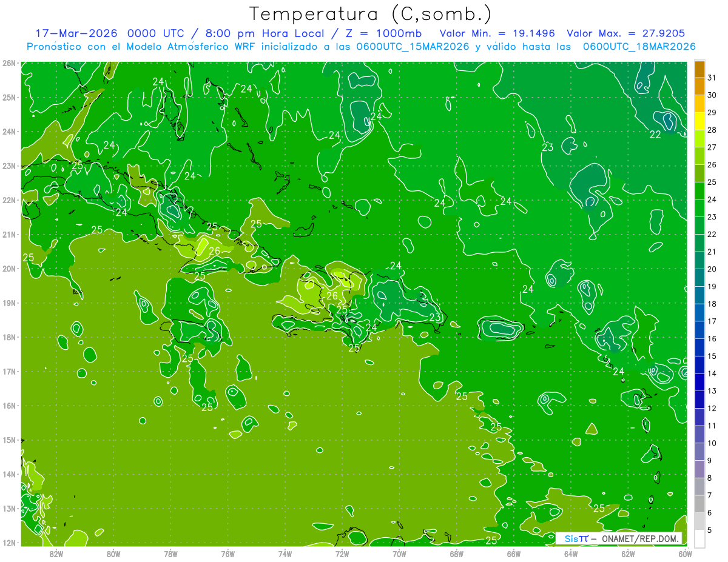Click the legend value label 5
Viewport: 728px width, 562px height.
click(710, 530)
